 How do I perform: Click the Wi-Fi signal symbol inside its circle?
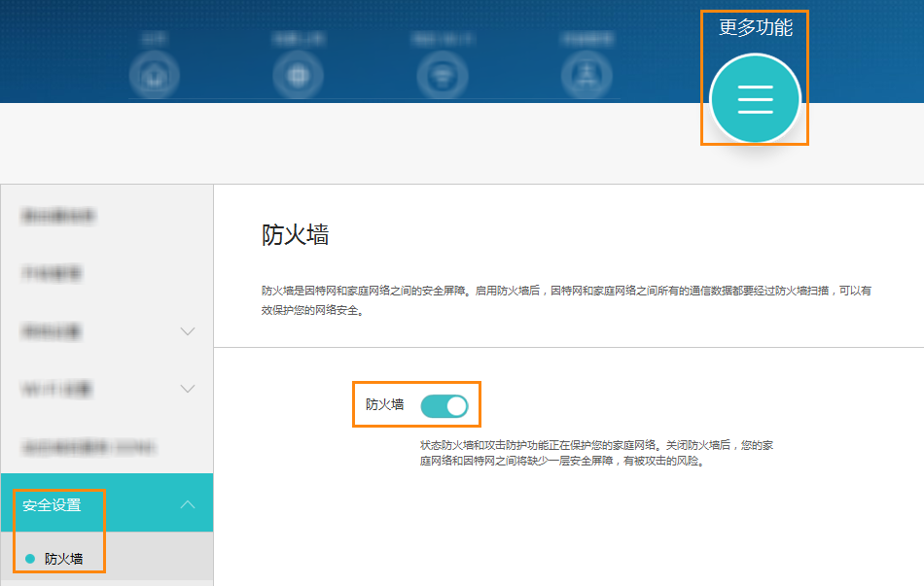tap(443, 75)
